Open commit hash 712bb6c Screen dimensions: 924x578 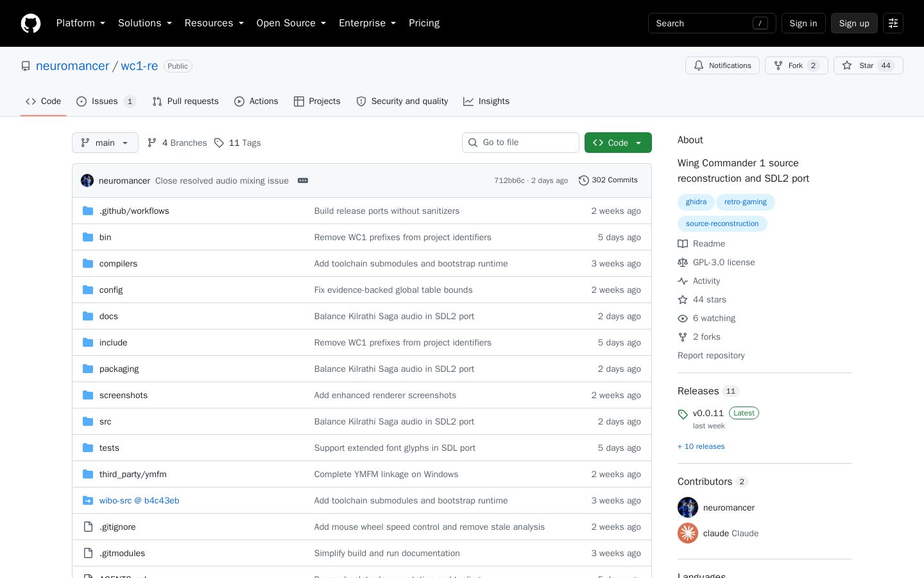pos(509,180)
